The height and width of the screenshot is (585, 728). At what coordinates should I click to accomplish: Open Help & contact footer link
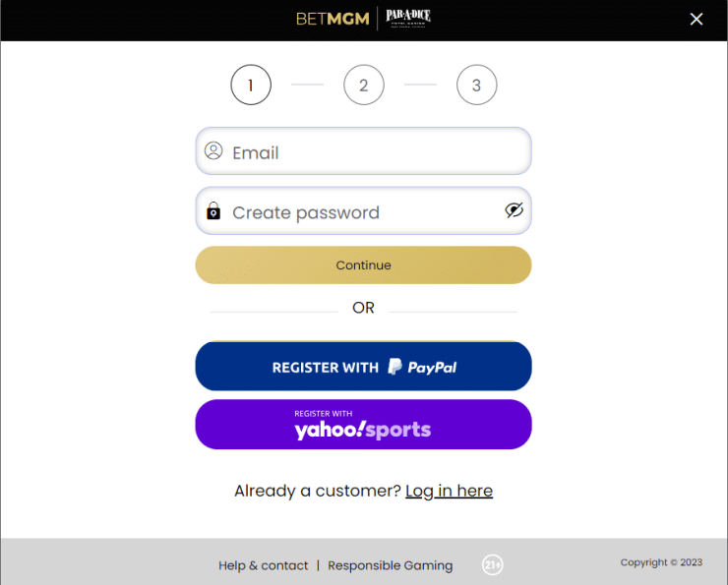pos(264,565)
